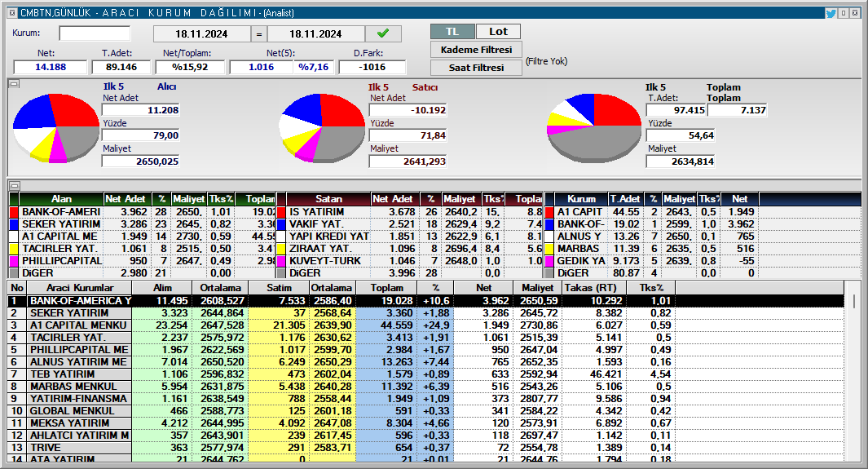This screenshot has height=469, width=868.
Task: Select A1 CAPITAL MENKU row
Action: tap(425, 325)
